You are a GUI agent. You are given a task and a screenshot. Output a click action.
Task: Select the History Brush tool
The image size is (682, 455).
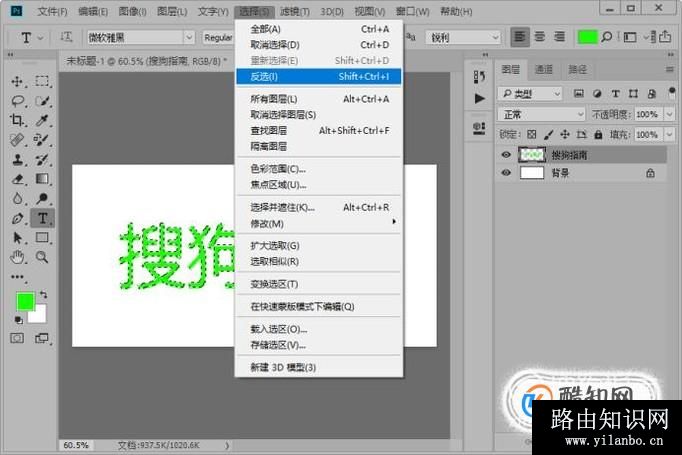click(42, 159)
